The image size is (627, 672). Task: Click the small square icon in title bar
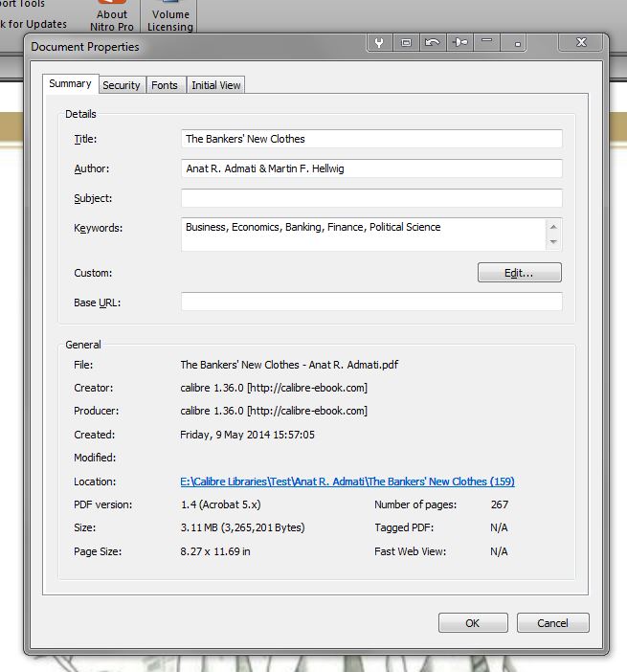514,42
